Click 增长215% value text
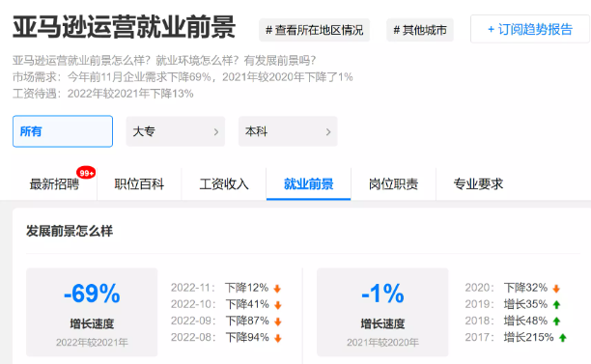591x364 pixels. pos(528,337)
